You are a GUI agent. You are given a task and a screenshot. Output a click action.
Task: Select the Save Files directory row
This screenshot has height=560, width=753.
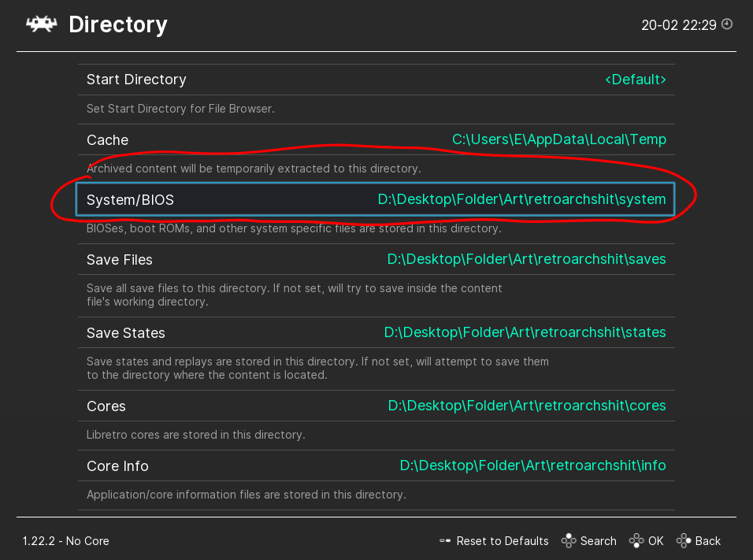tap(120, 260)
